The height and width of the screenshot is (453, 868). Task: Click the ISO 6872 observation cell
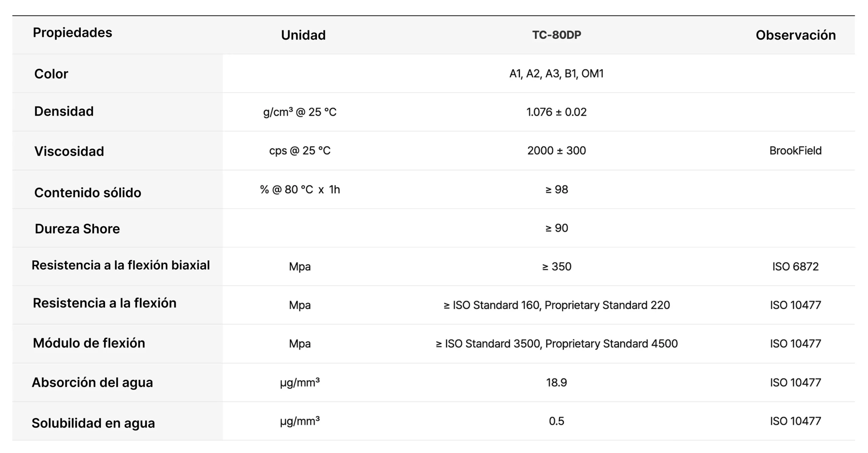point(795,267)
